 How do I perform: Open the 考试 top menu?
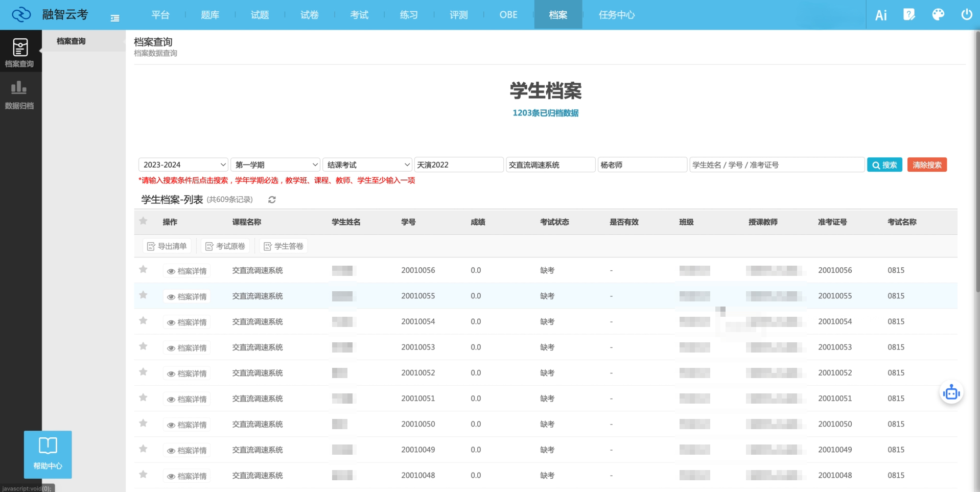click(359, 15)
